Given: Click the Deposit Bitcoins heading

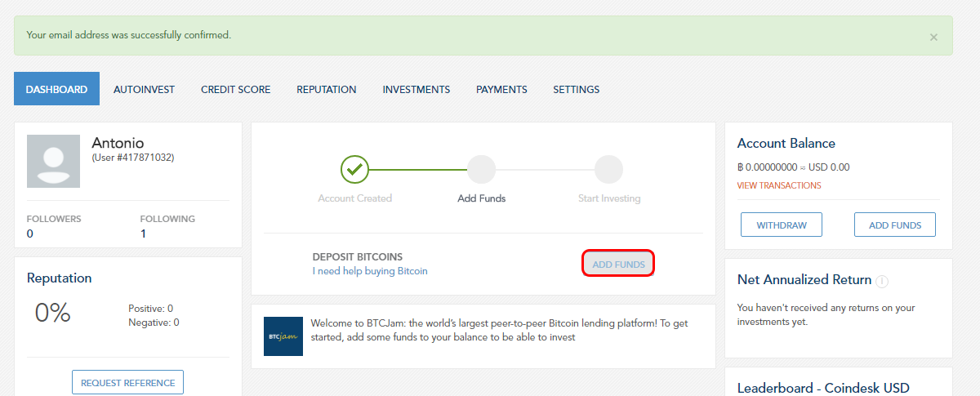Looking at the screenshot, I should tap(358, 257).
